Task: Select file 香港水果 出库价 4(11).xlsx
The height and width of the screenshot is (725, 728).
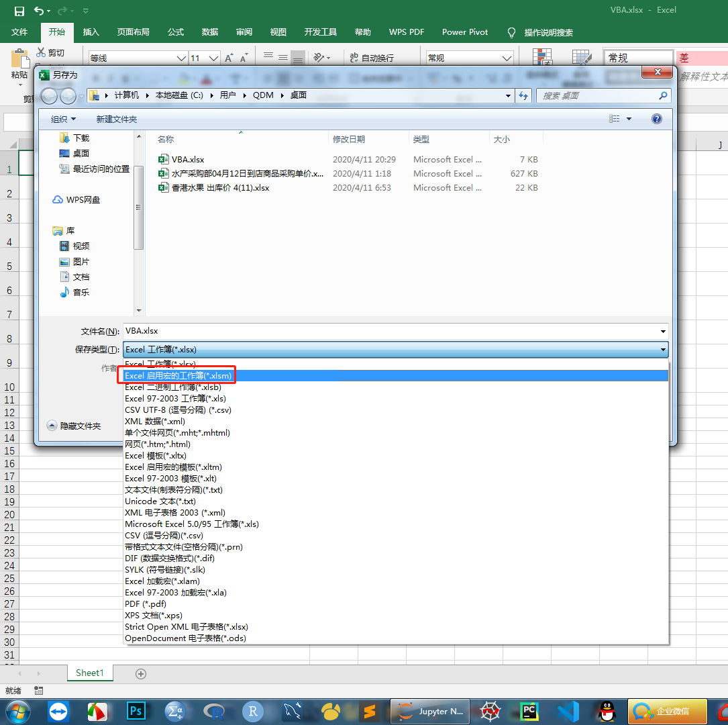Action: (213, 188)
